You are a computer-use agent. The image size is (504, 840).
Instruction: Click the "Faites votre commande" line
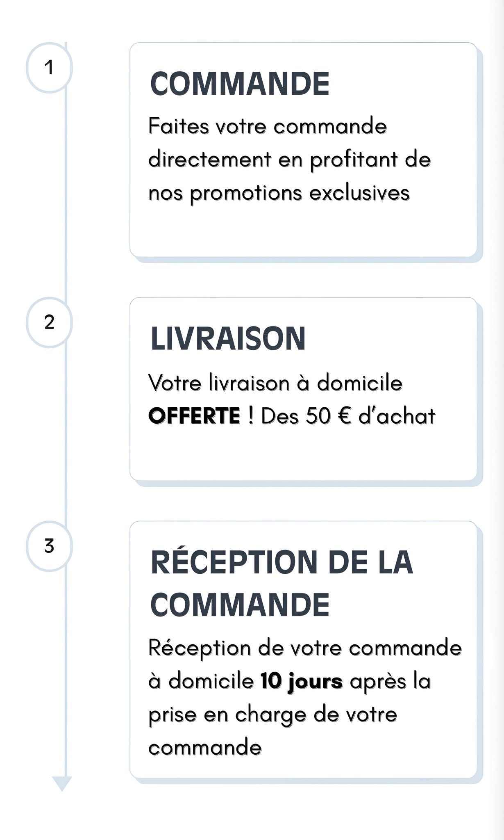tap(267, 126)
